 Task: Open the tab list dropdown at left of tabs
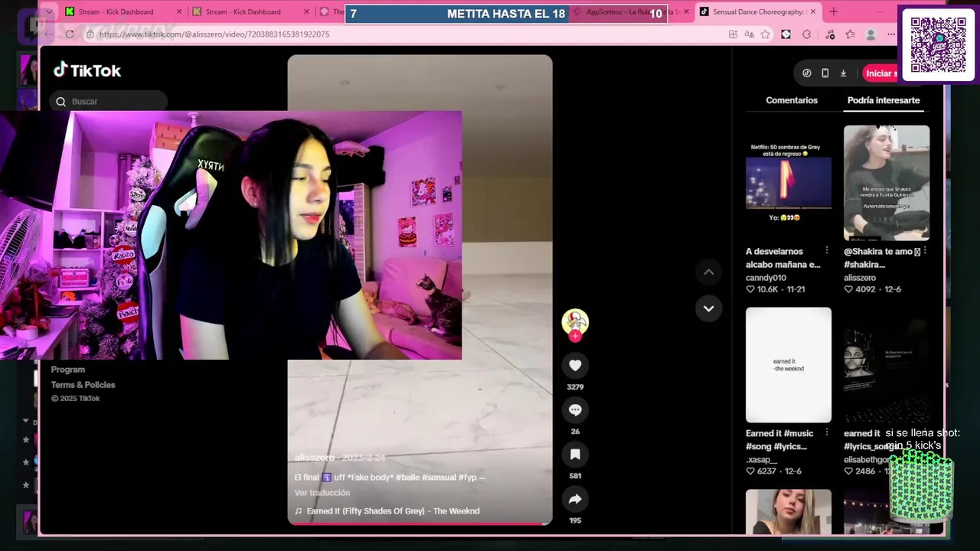pyautogui.click(x=49, y=11)
